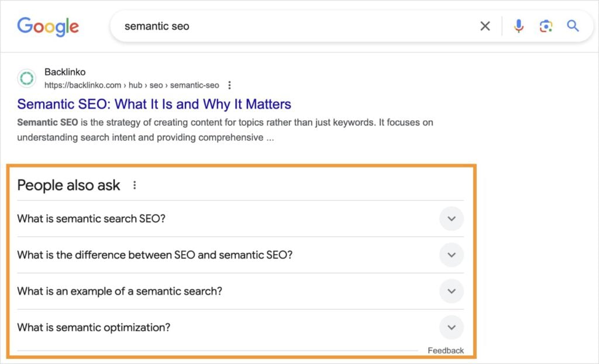Expand 'What is semantic search SEO?'
This screenshot has width=599, height=364.
pyautogui.click(x=451, y=219)
